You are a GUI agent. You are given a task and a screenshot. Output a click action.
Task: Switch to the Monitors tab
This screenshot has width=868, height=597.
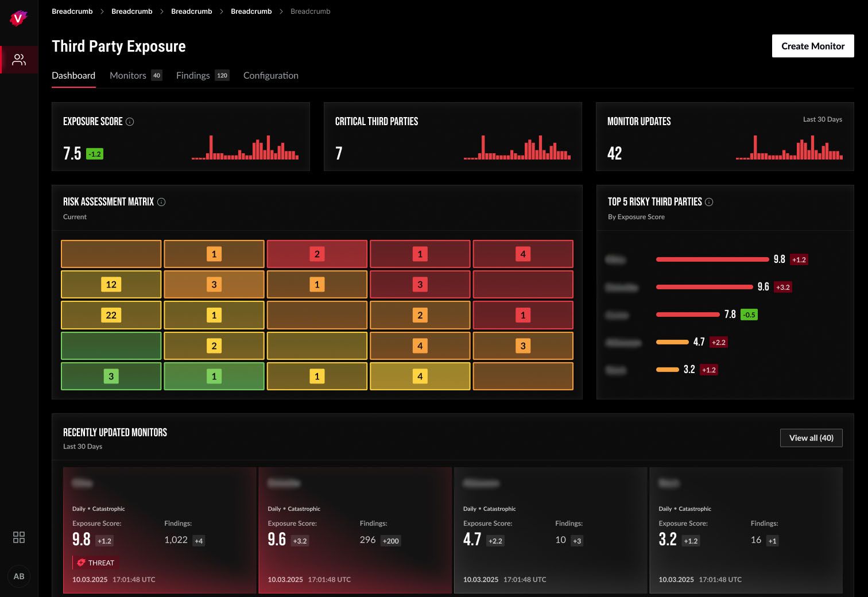pos(135,75)
